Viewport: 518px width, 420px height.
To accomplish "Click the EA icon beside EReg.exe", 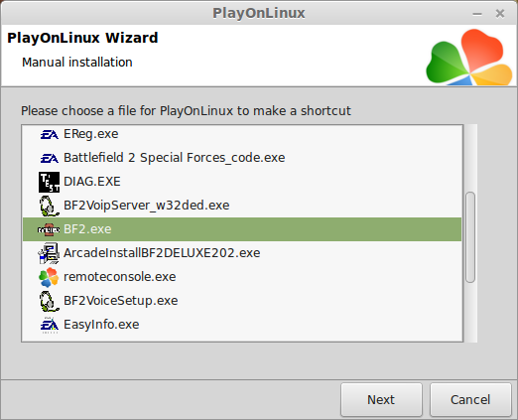I will tap(49, 134).
